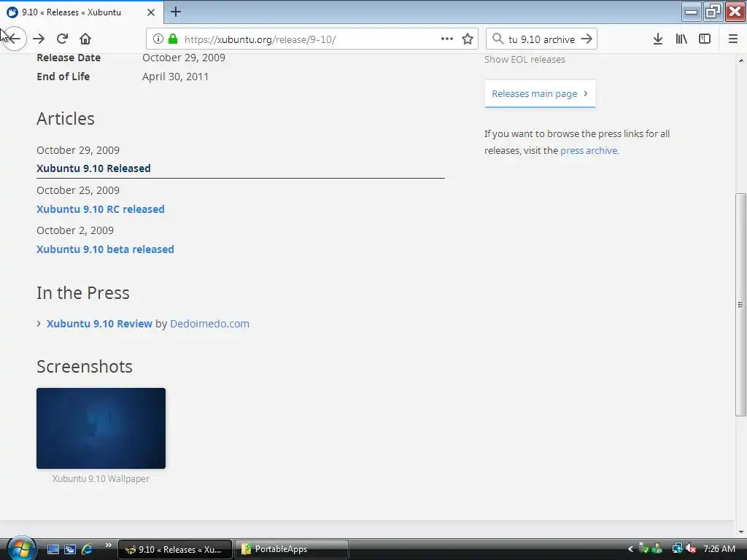Toggle the sidebar view icon

coord(705,39)
